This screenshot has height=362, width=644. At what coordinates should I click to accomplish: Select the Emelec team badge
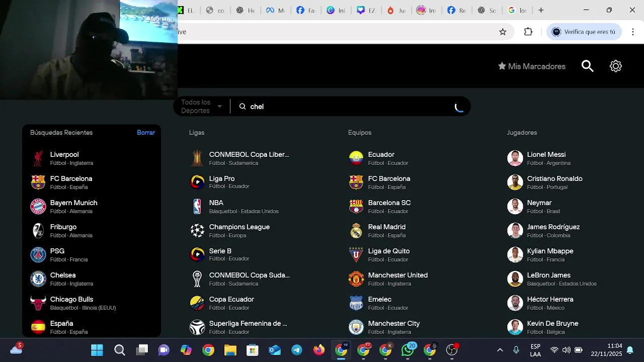[356, 303]
